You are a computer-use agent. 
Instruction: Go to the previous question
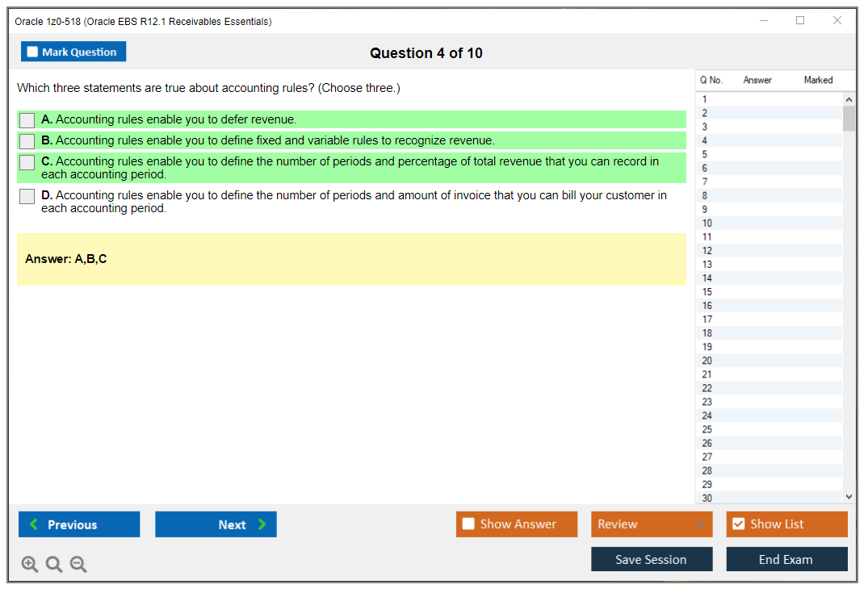pyautogui.click(x=79, y=524)
